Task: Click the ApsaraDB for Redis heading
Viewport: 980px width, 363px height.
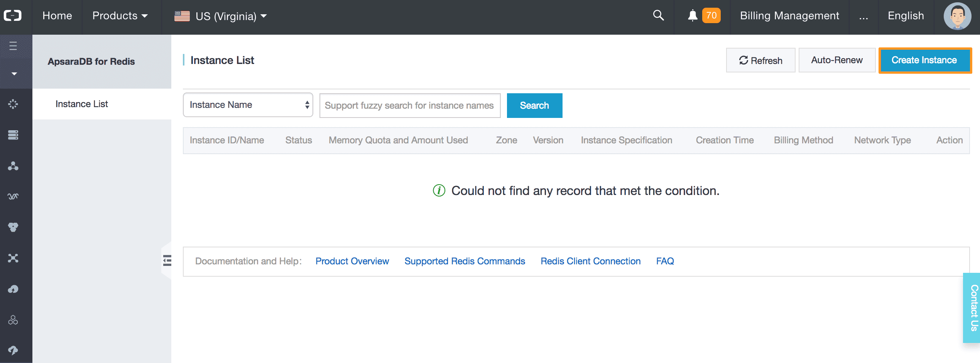Action: 91,61
